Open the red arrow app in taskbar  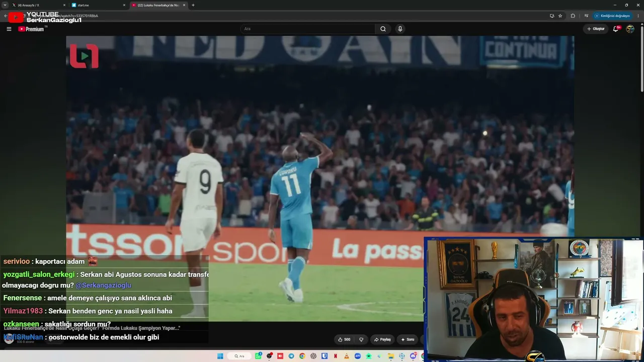(x=280, y=356)
